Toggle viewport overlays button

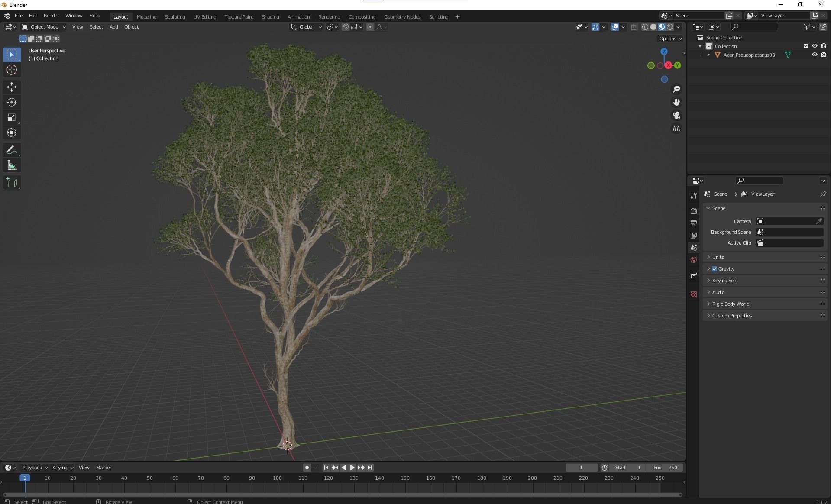pyautogui.click(x=615, y=27)
